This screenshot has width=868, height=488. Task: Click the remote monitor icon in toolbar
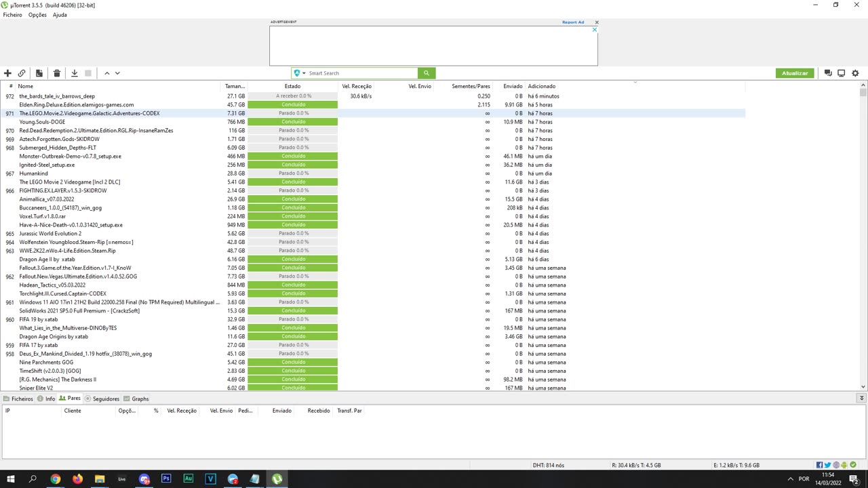tap(842, 73)
